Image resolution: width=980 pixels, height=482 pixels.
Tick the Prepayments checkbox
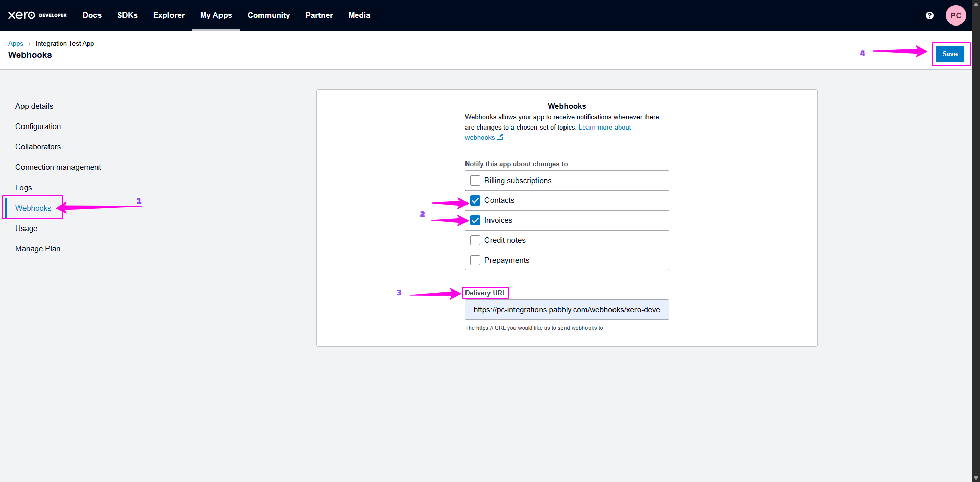coord(475,260)
